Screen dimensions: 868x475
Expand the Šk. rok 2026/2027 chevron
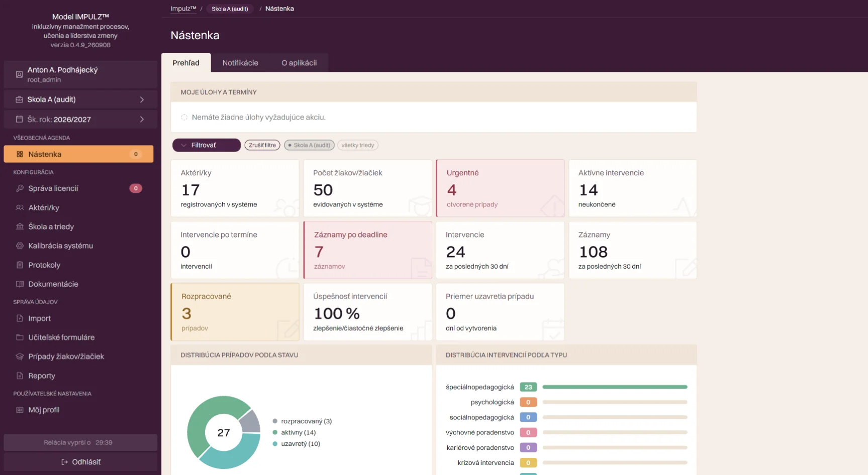(x=142, y=119)
